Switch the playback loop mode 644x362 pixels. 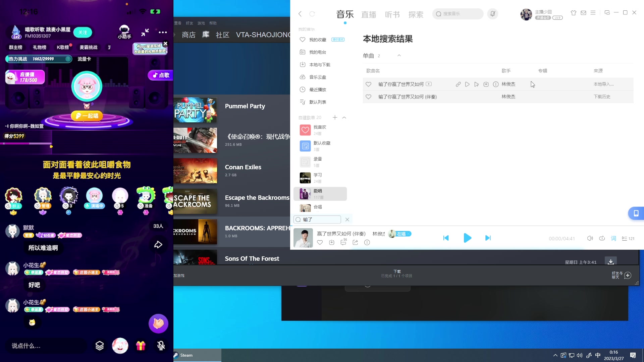point(601,238)
